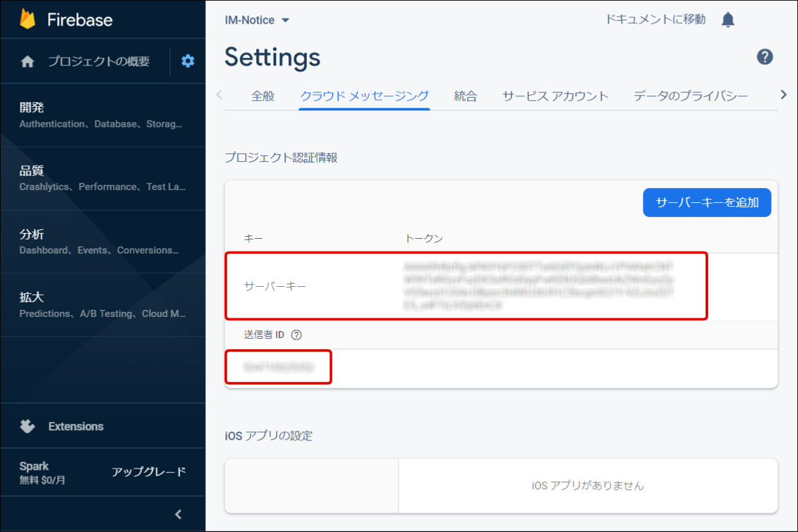798x532 pixels.
Task: Click the キー column header
Action: click(254, 239)
